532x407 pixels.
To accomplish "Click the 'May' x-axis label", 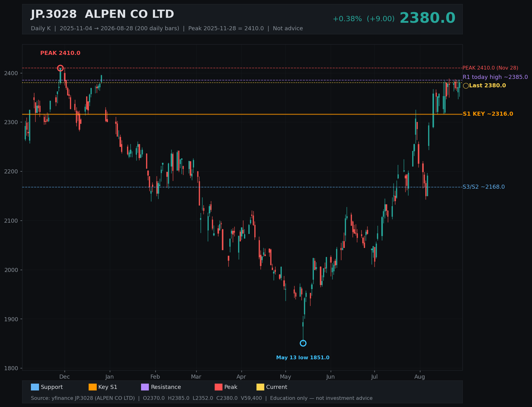I will point(286,377).
